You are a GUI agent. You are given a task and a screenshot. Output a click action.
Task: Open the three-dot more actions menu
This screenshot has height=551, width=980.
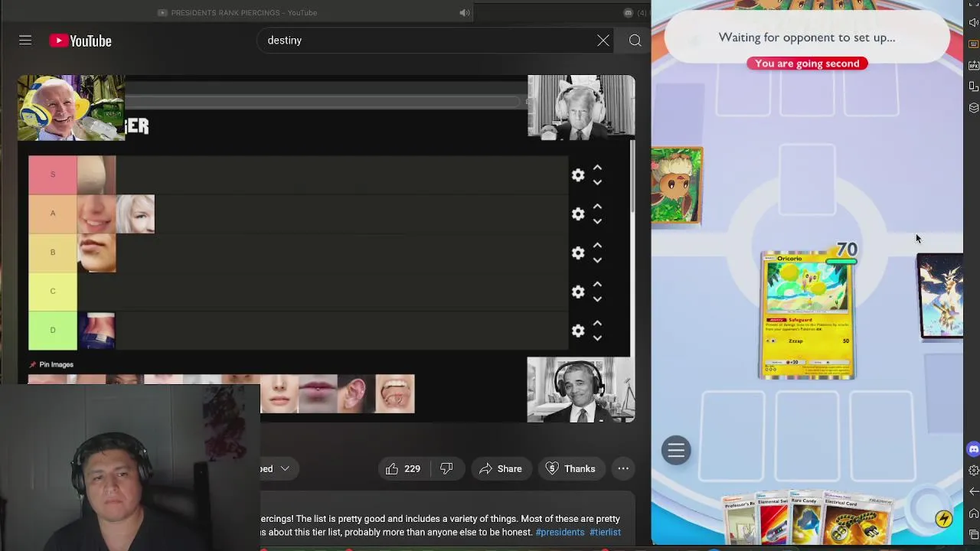point(623,468)
